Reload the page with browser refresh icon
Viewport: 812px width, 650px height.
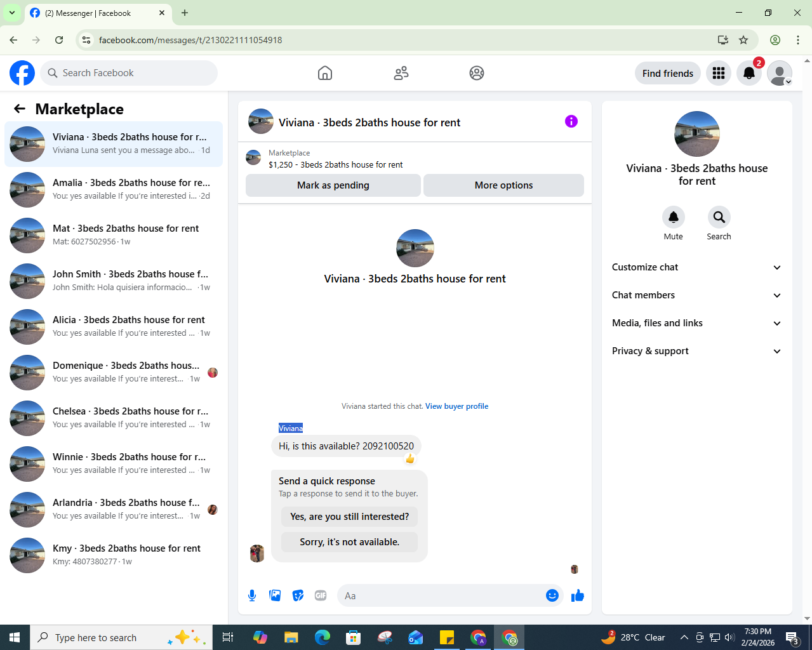click(59, 40)
